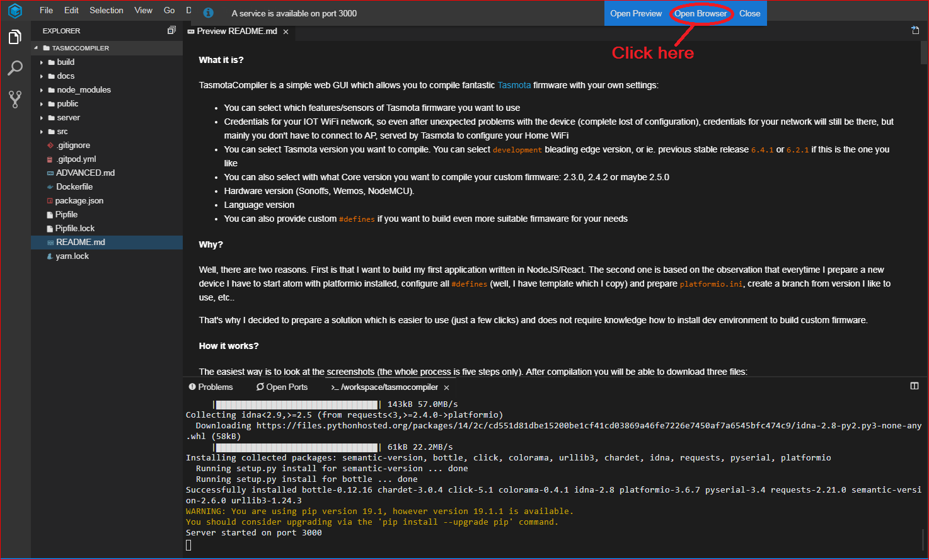Expand the docs folder
The image size is (929, 560).
click(x=42, y=76)
